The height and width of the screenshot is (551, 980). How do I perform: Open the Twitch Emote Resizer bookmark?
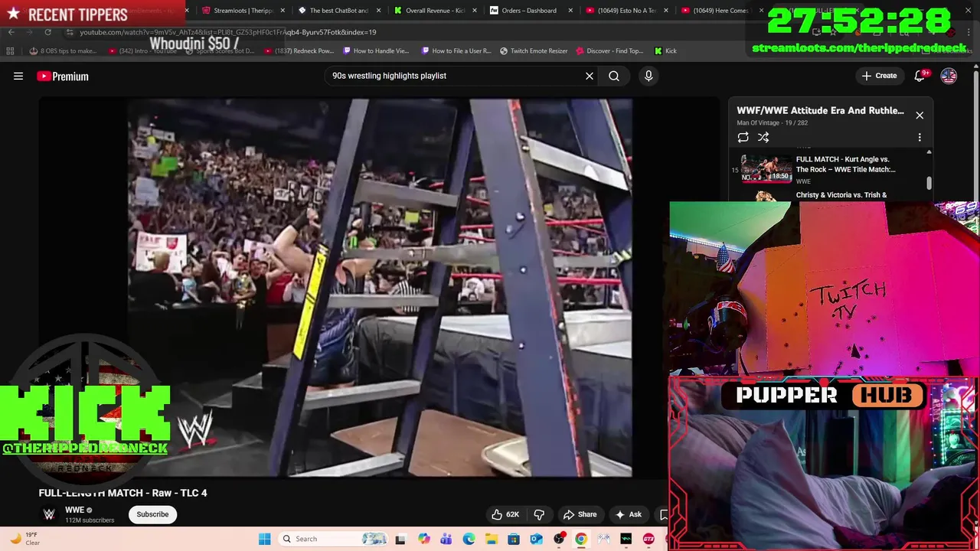[x=534, y=51]
